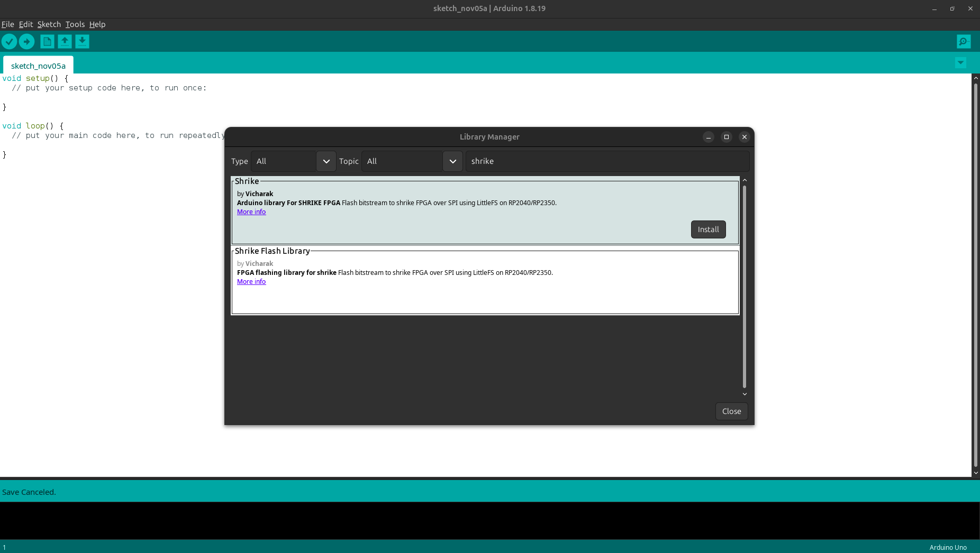Open the Serial Monitor magnifier icon
The image size is (980, 553).
coord(964,41)
